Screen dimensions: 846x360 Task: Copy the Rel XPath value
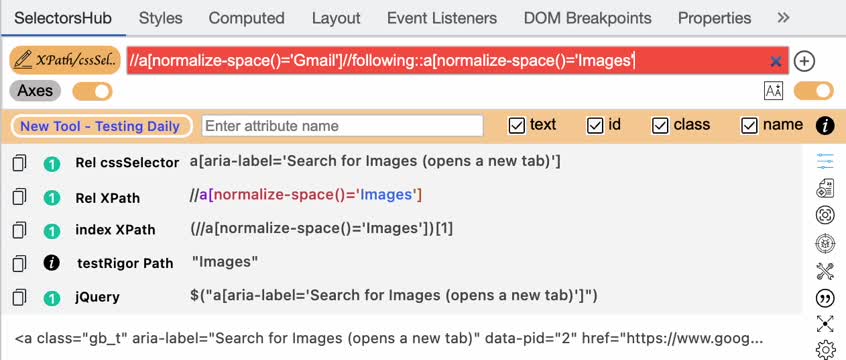coord(19,197)
